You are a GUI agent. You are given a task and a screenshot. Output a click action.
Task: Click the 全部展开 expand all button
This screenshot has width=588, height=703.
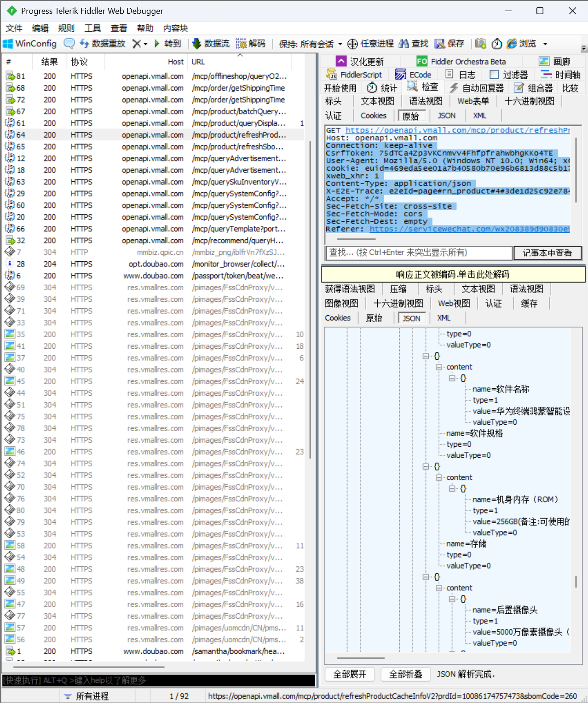point(349,674)
